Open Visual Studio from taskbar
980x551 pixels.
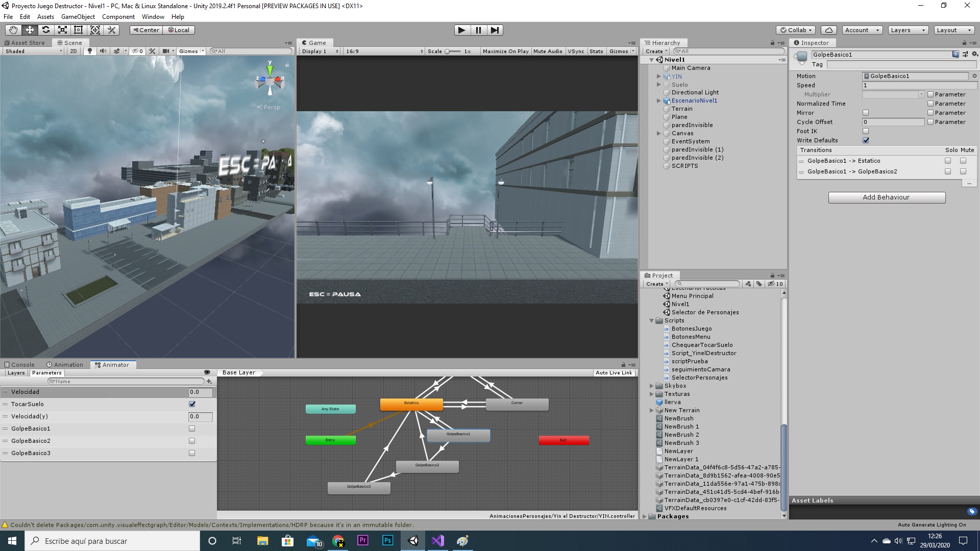coord(438,541)
